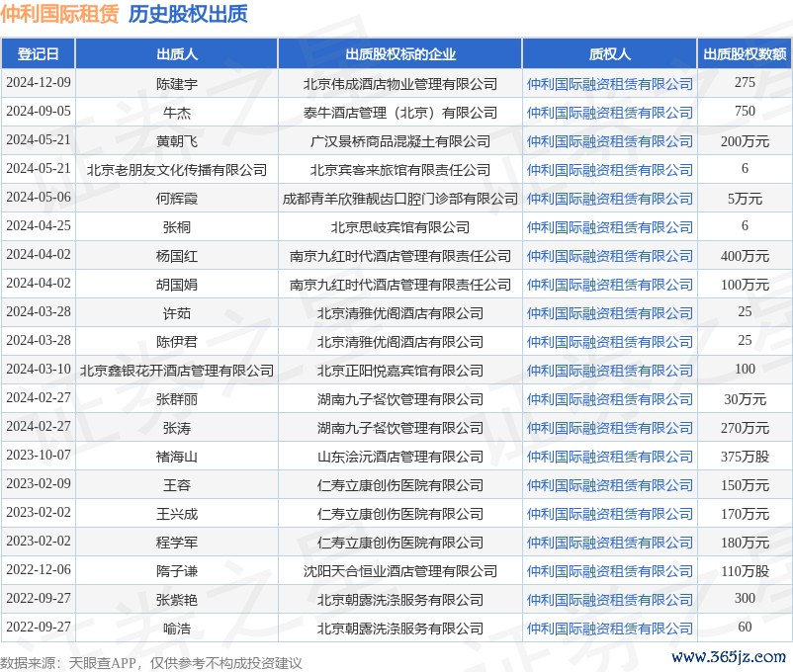Open 仲利国际融资租赁有限公司 link in 陈建宇 row
This screenshot has width=793, height=672.
[x=609, y=84]
